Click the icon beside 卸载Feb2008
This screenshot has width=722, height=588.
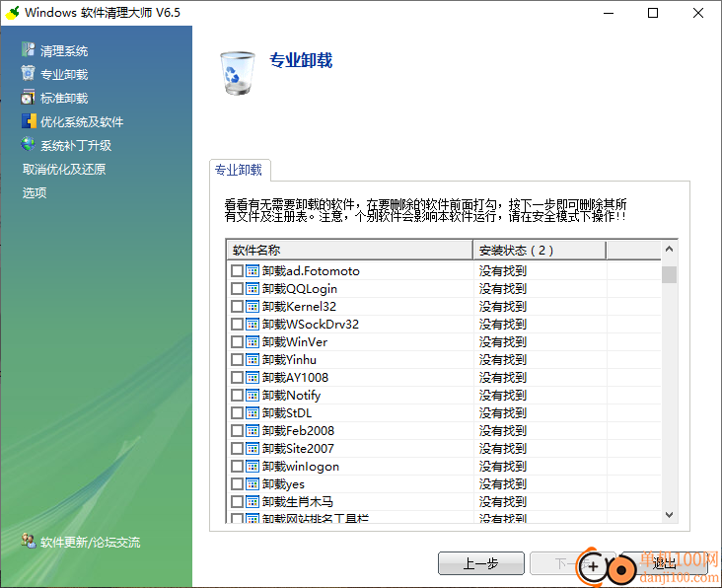[x=253, y=431]
